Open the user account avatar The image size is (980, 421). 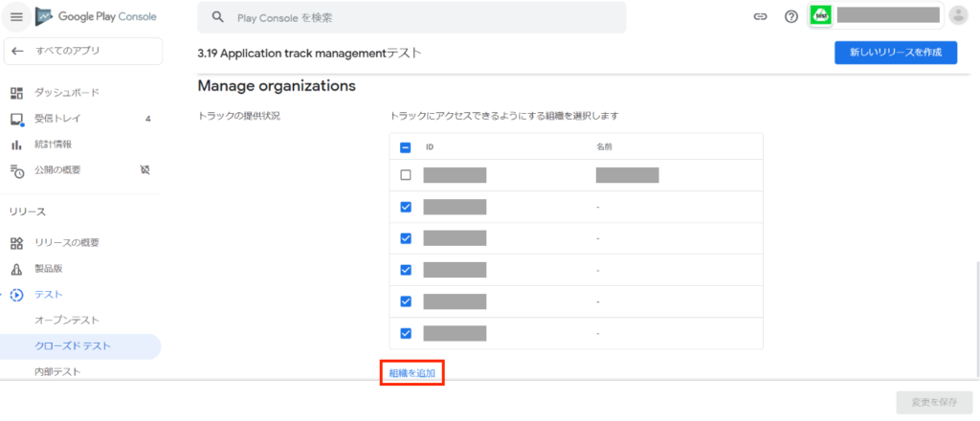(x=958, y=16)
